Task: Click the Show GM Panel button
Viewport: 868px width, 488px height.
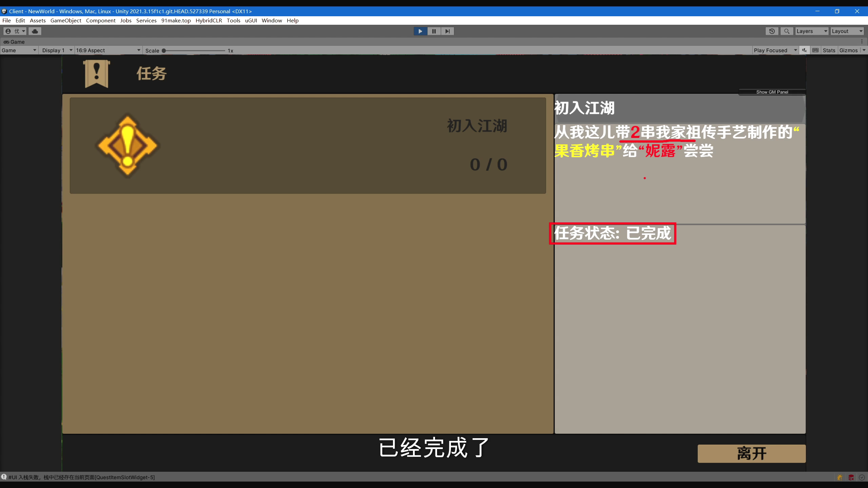Action: coord(772,92)
